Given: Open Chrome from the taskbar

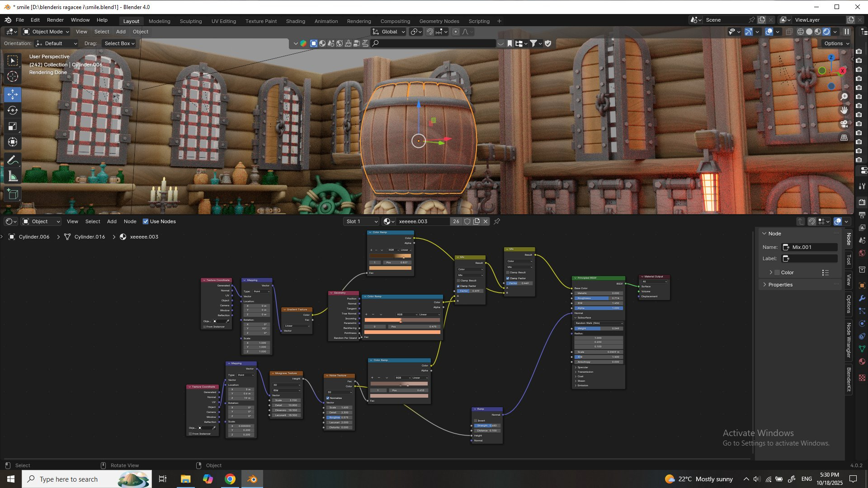Looking at the screenshot, I should [x=230, y=479].
